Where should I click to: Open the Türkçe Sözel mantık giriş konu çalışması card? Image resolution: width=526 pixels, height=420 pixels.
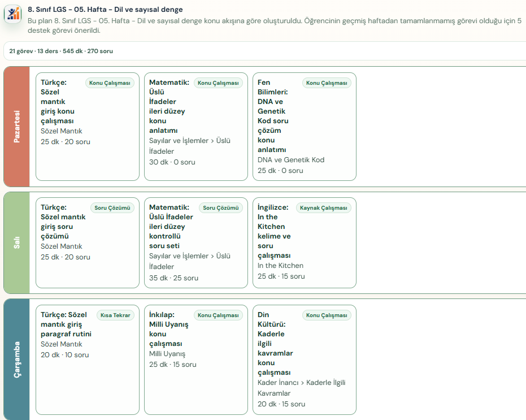tap(88, 127)
